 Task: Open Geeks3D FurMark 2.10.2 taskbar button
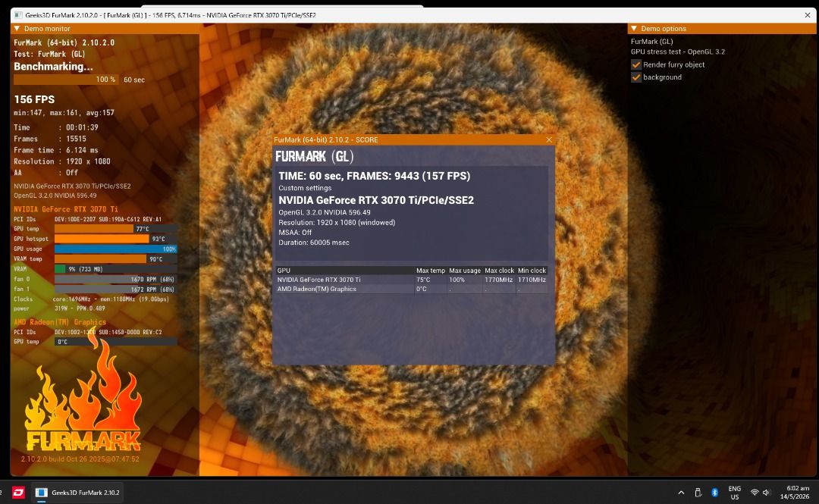[x=78, y=493]
